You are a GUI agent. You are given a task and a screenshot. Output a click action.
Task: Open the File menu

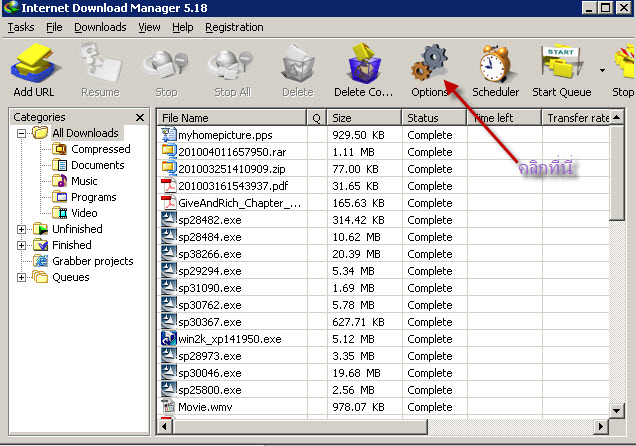pyautogui.click(x=54, y=27)
